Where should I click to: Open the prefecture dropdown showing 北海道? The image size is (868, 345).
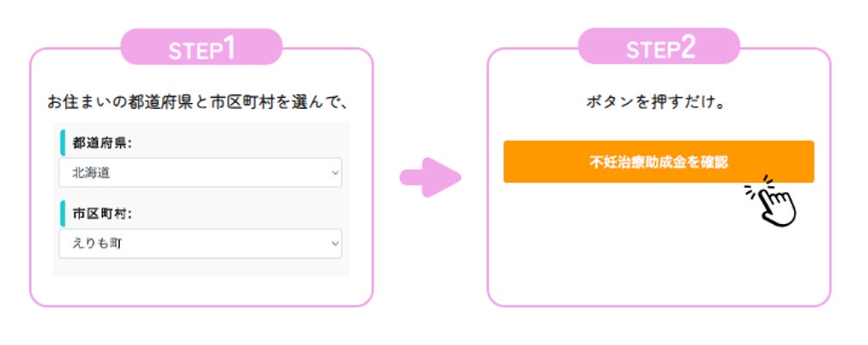pyautogui.click(x=200, y=172)
